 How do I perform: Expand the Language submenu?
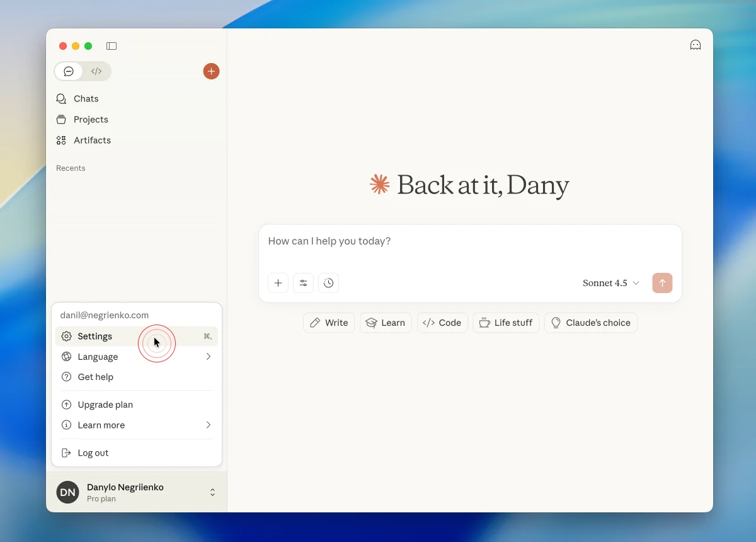(136, 357)
